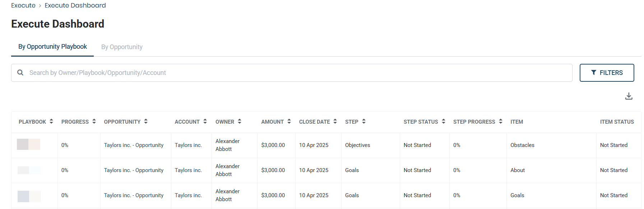
Task: Sort by Amount column sort icon
Action: pos(289,122)
